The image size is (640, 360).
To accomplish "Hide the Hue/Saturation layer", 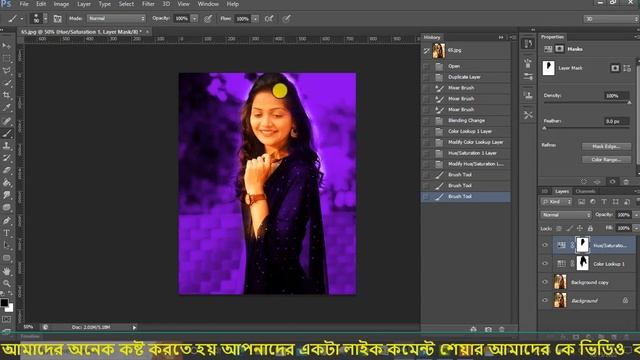I will 545,245.
